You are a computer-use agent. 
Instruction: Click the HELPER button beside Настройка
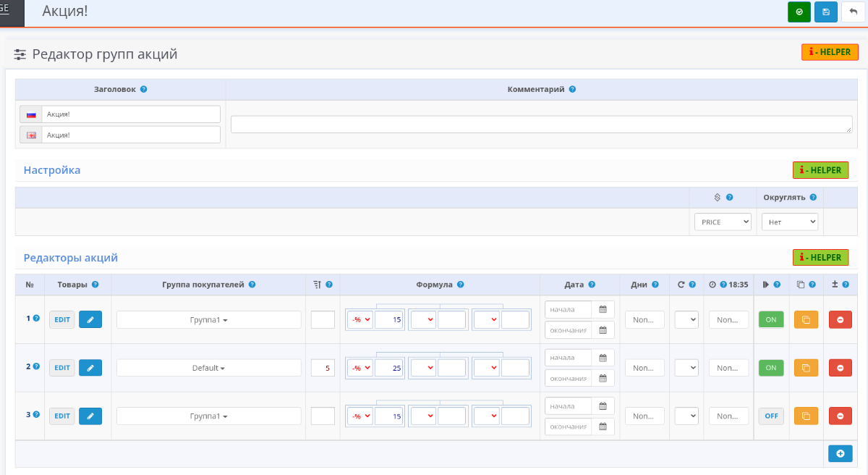(820, 170)
